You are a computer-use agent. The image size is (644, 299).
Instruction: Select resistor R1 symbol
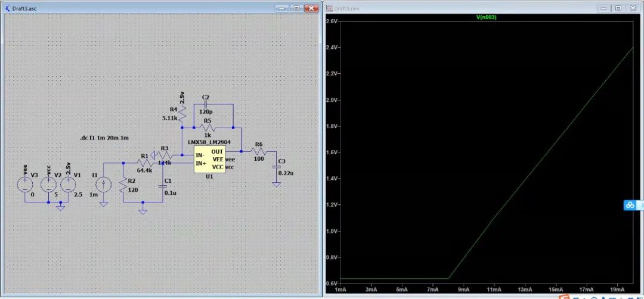click(x=145, y=163)
